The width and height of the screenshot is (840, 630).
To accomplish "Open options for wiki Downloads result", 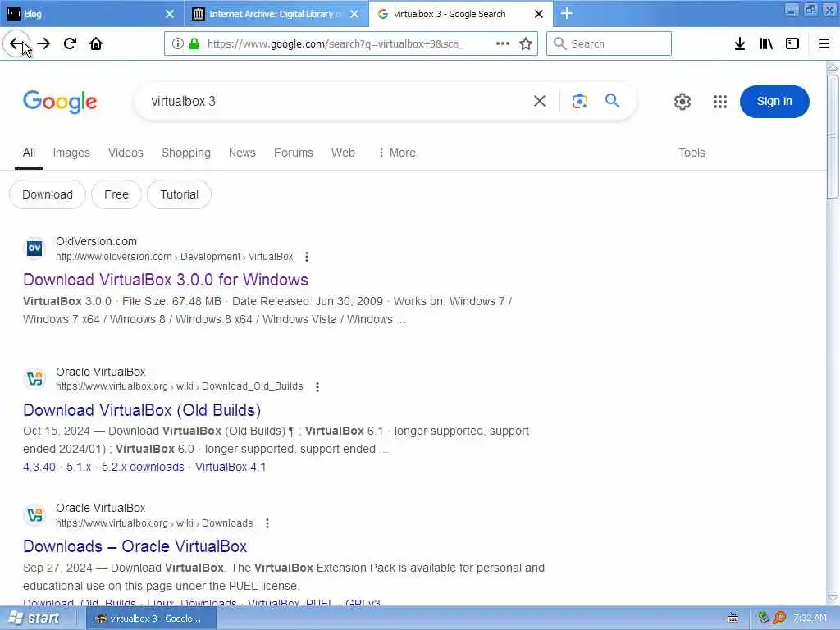I will pos(267,523).
